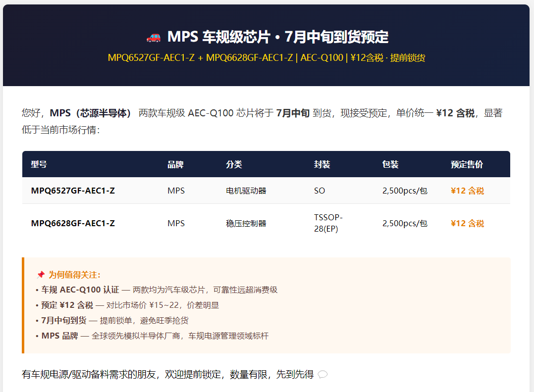
Task: Click the 电机驱动器 category cell
Action: click(x=246, y=191)
